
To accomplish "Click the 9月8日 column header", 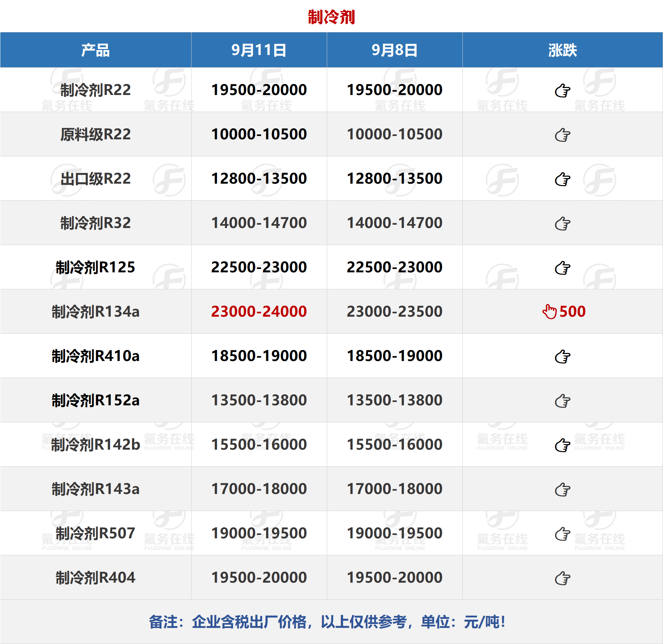I will [394, 50].
